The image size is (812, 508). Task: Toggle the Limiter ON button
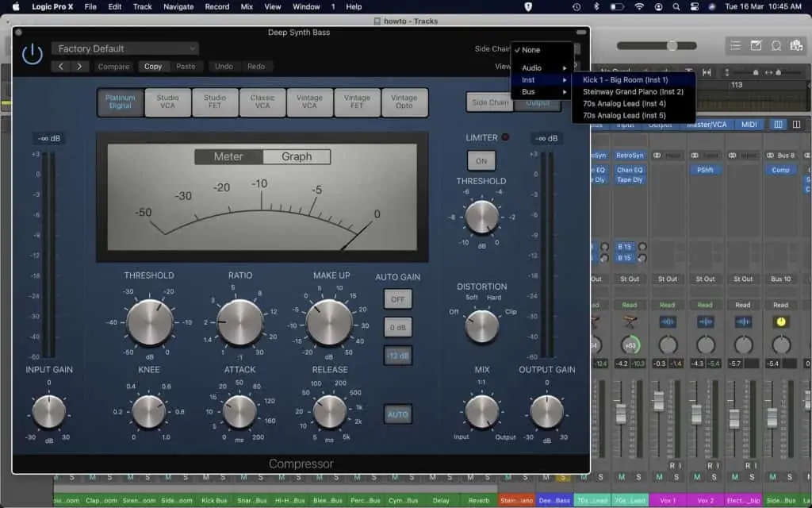click(x=481, y=160)
